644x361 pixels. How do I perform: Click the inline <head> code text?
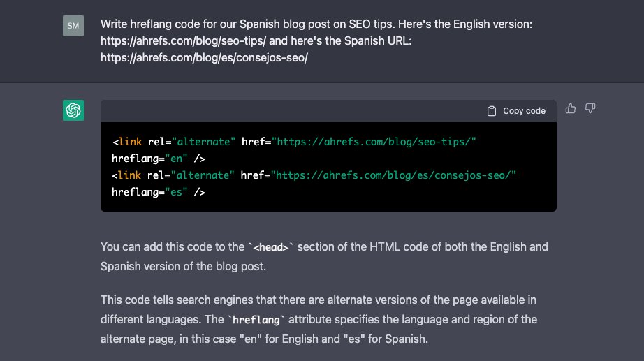tap(271, 247)
